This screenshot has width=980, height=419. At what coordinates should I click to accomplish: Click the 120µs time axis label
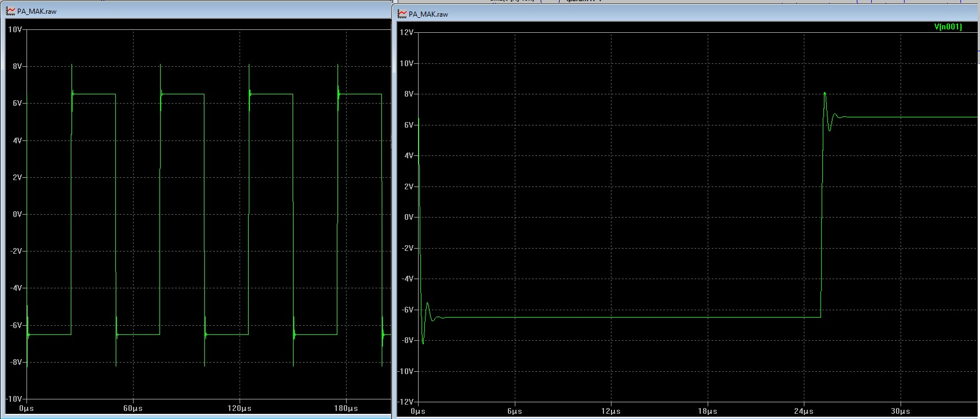240,408
